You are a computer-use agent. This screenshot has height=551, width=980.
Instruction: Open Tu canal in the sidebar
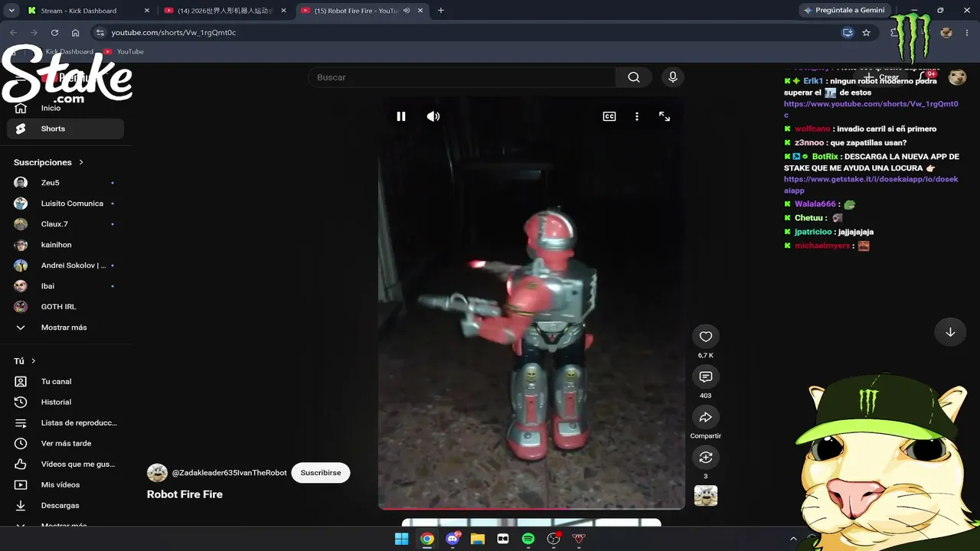(65, 381)
